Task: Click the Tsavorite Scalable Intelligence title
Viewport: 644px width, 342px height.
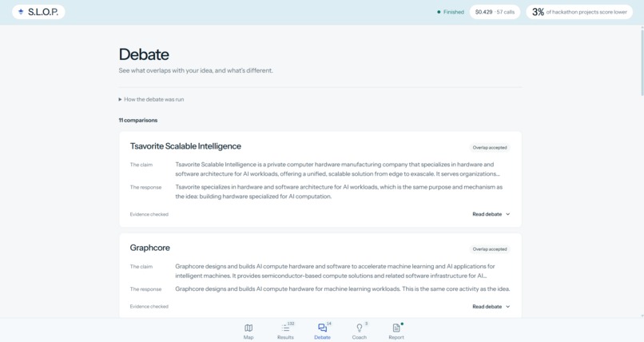Action: pyautogui.click(x=185, y=146)
